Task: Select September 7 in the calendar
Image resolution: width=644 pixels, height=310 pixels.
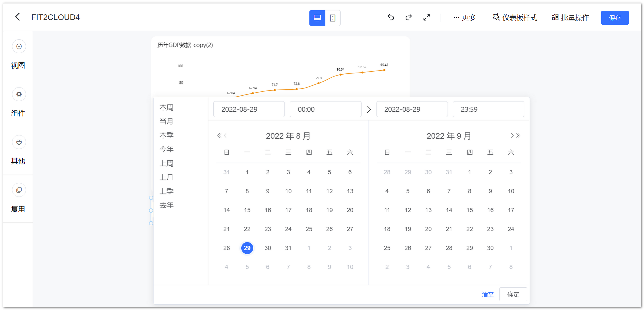Action: 449,191
